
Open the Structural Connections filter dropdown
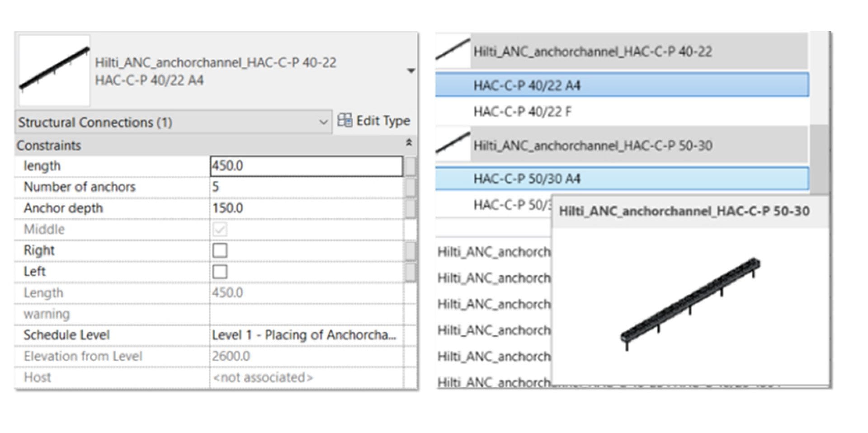point(323,122)
